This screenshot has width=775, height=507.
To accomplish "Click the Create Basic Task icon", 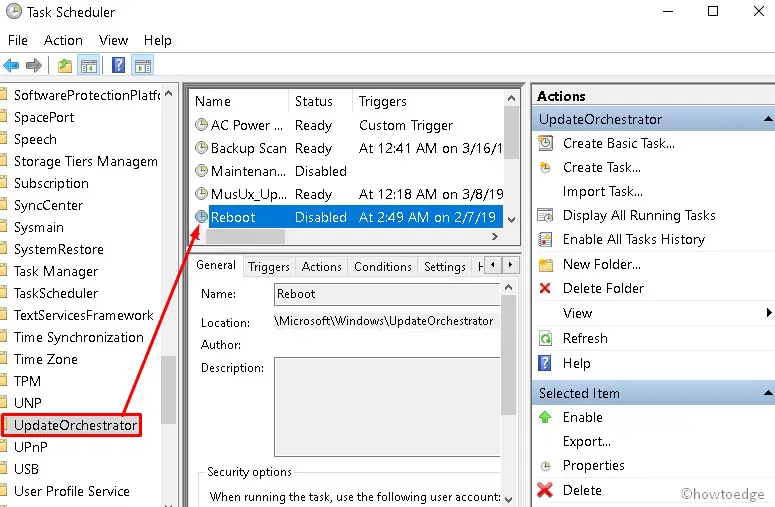I will pos(545,143).
